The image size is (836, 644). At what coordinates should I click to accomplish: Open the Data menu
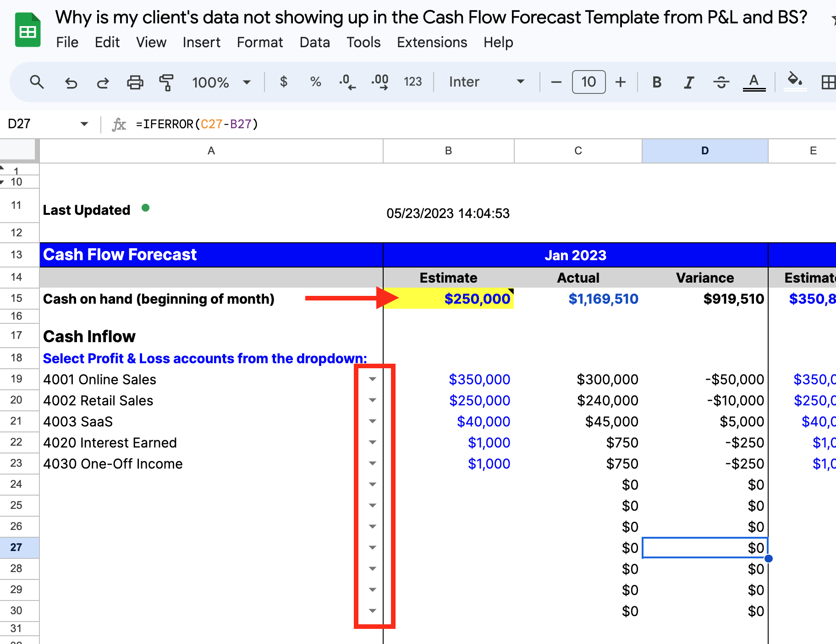(314, 43)
